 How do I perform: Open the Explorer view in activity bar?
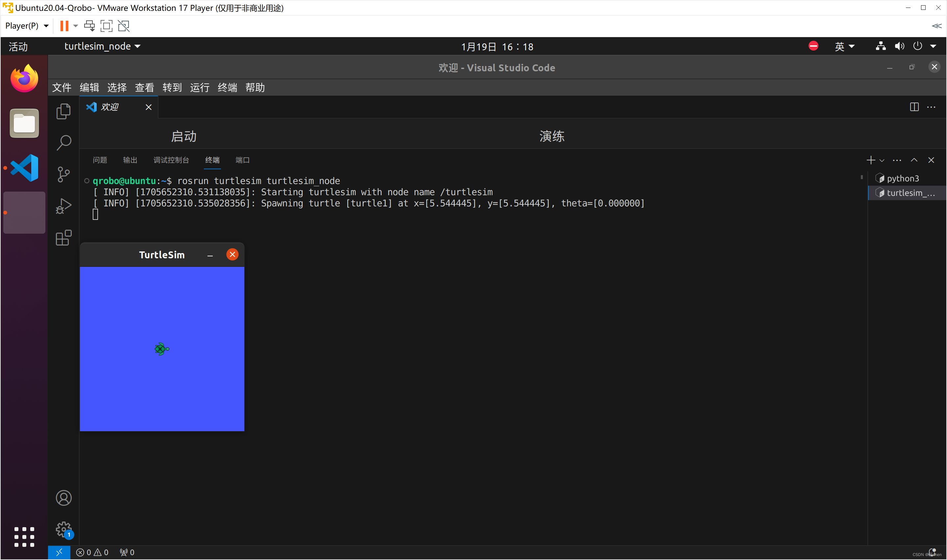pyautogui.click(x=63, y=111)
